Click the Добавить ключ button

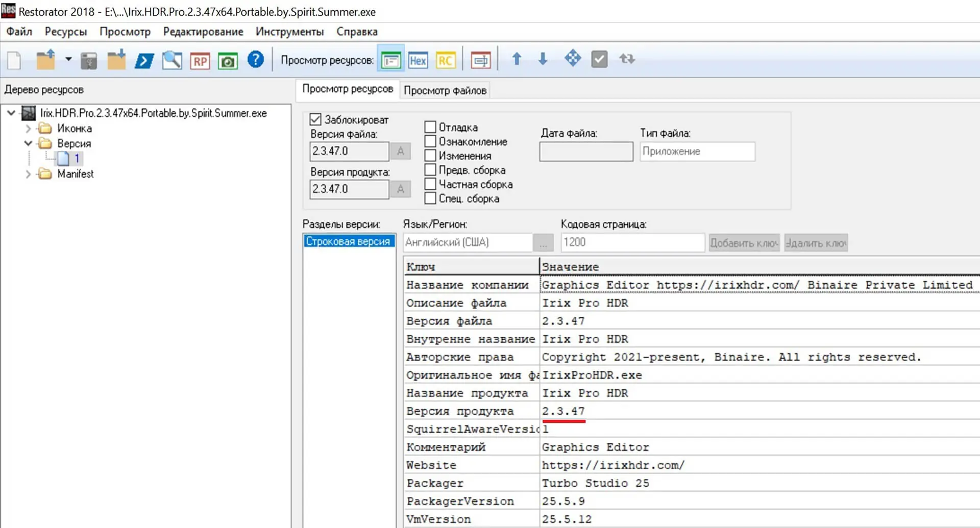click(x=744, y=242)
